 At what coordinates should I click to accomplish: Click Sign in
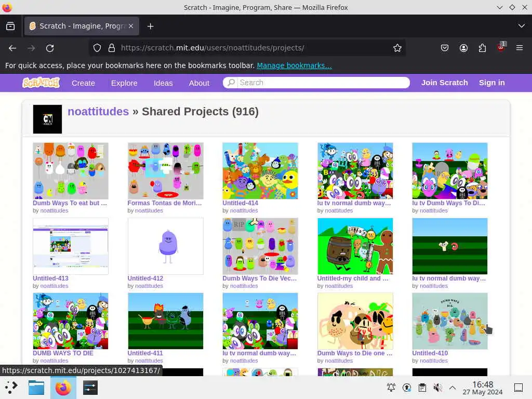(491, 83)
